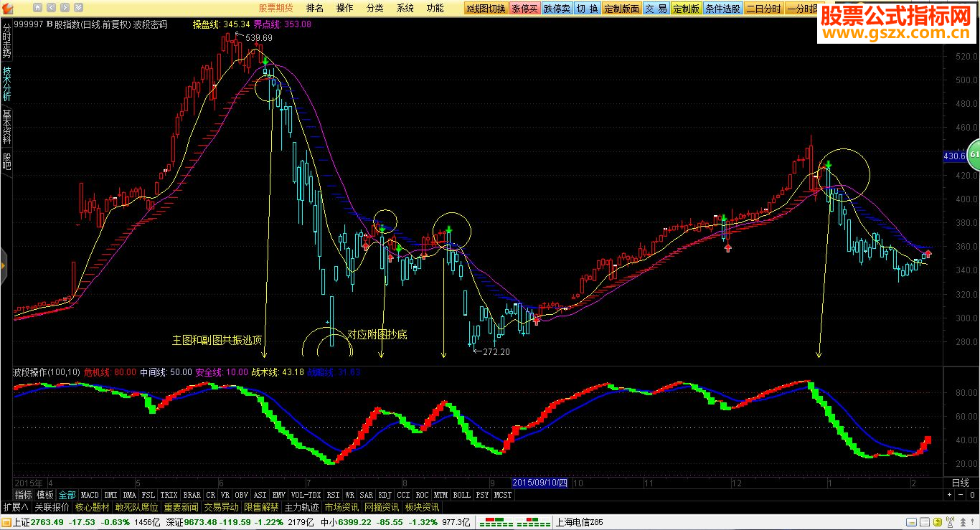
Task: Click the 条件选股 button
Action: pos(722,9)
